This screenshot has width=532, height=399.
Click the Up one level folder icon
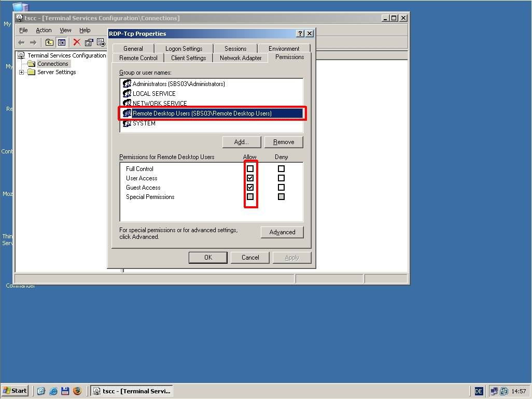tap(49, 42)
